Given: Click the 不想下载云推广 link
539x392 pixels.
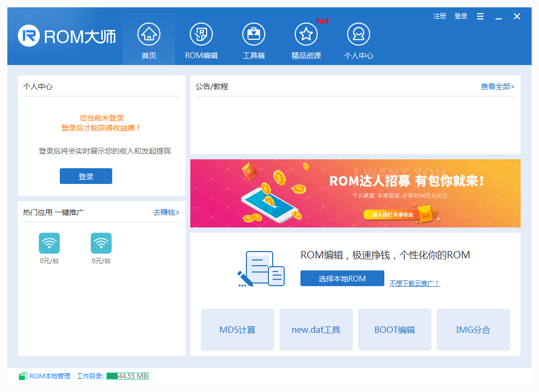Looking at the screenshot, I should 414,283.
